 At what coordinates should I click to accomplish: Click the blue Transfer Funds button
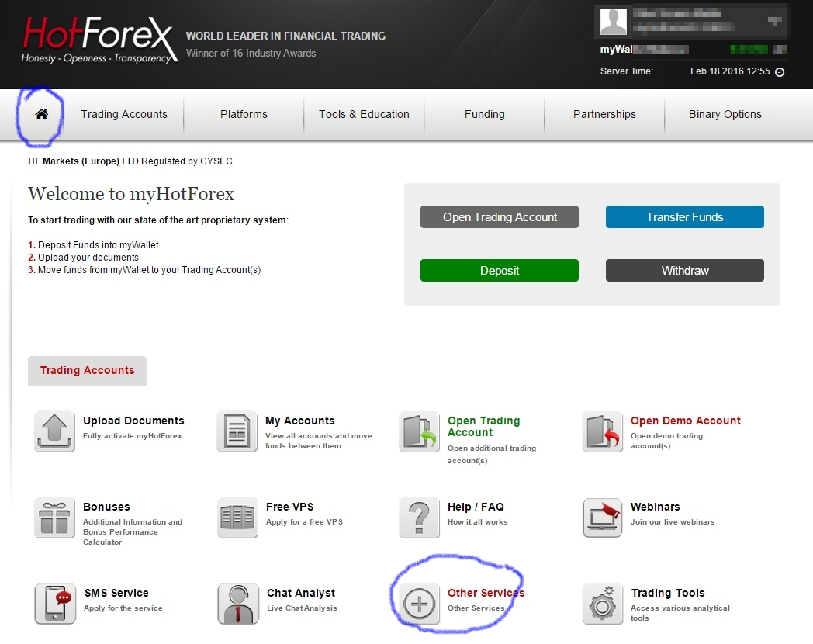click(x=684, y=216)
